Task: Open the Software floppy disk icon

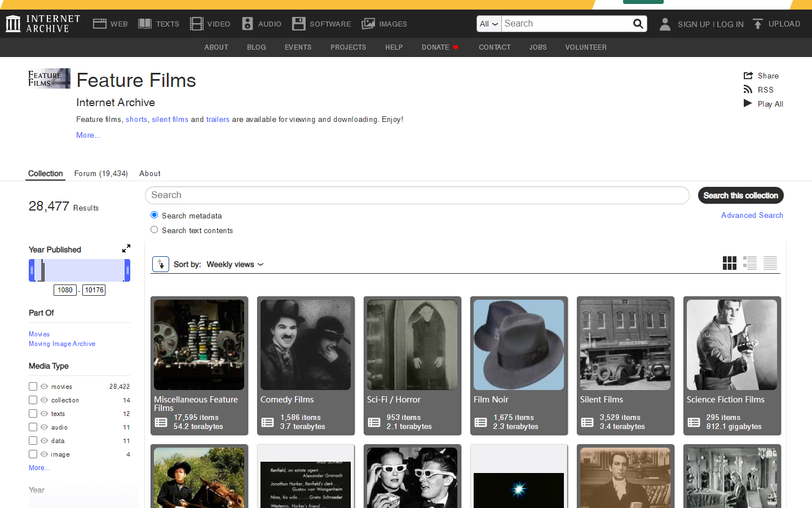Action: tap(298, 24)
